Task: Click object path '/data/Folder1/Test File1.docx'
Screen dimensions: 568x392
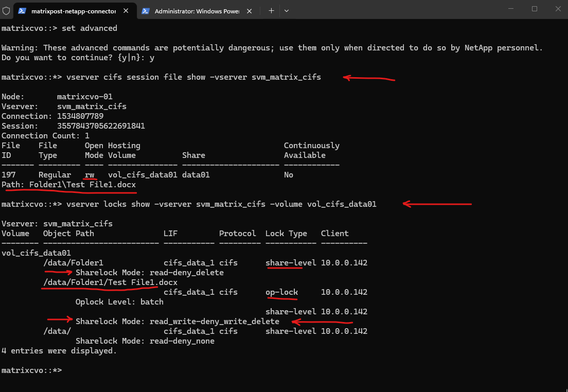Action: (x=111, y=282)
